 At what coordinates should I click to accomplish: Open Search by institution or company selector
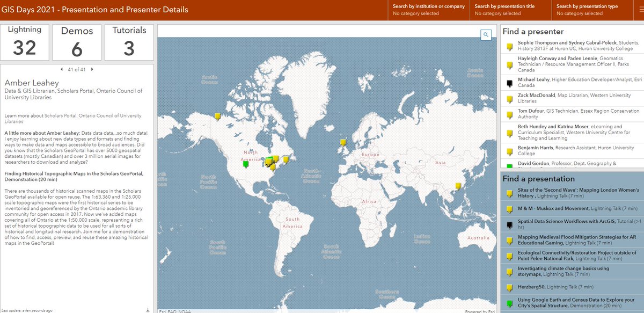point(428,10)
